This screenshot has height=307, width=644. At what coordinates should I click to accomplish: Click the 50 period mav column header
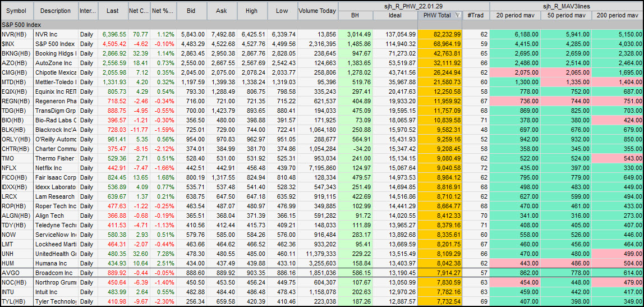[566, 15]
